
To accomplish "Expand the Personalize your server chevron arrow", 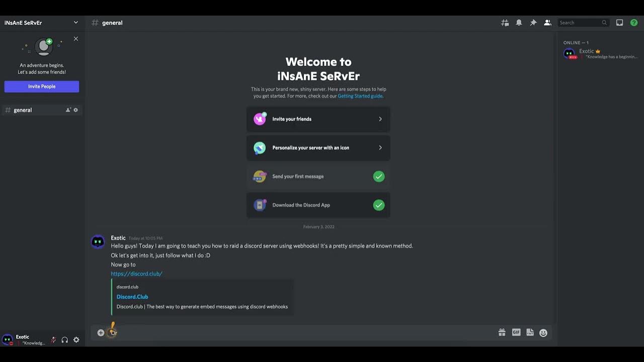I will pos(380,148).
